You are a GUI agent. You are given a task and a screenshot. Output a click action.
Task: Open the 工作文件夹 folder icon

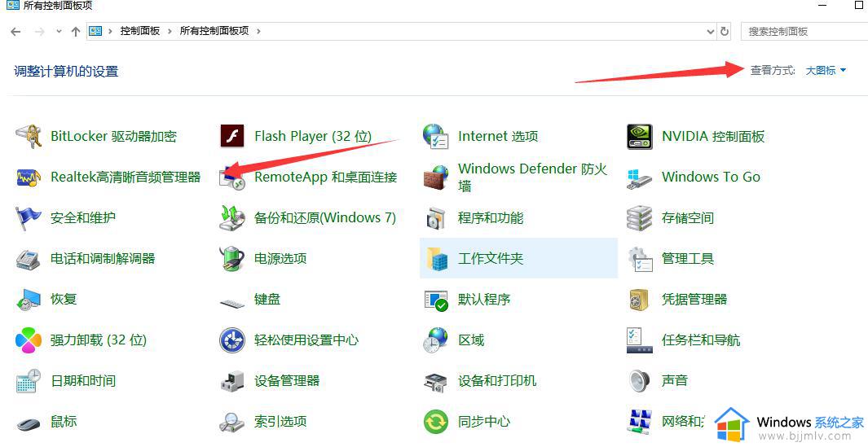click(437, 259)
